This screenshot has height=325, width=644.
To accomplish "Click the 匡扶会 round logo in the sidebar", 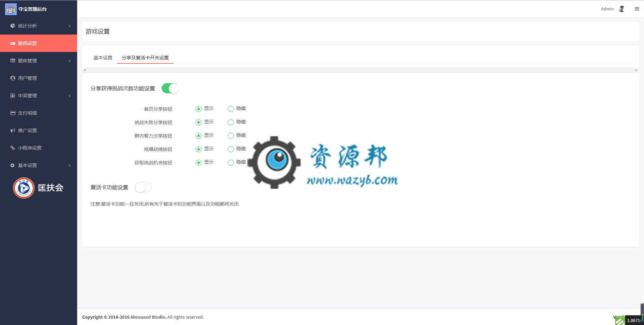I will [x=24, y=188].
